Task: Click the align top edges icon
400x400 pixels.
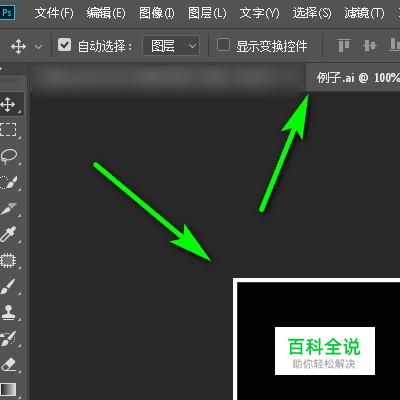Action: [344, 45]
